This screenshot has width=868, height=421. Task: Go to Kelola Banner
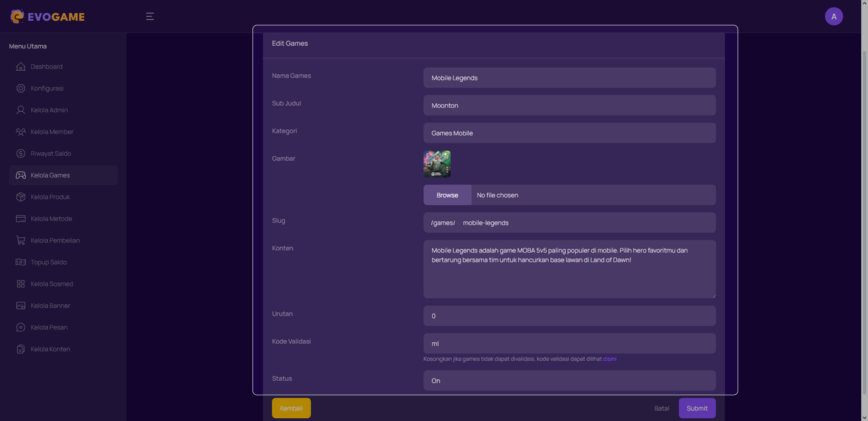click(x=63, y=306)
